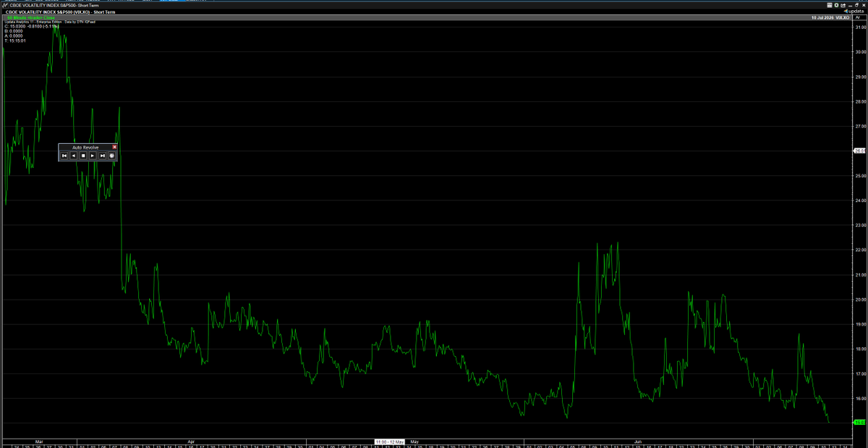Open Auto Revolve timer settings clock icon
The height and width of the screenshot is (448, 868).
click(x=111, y=156)
